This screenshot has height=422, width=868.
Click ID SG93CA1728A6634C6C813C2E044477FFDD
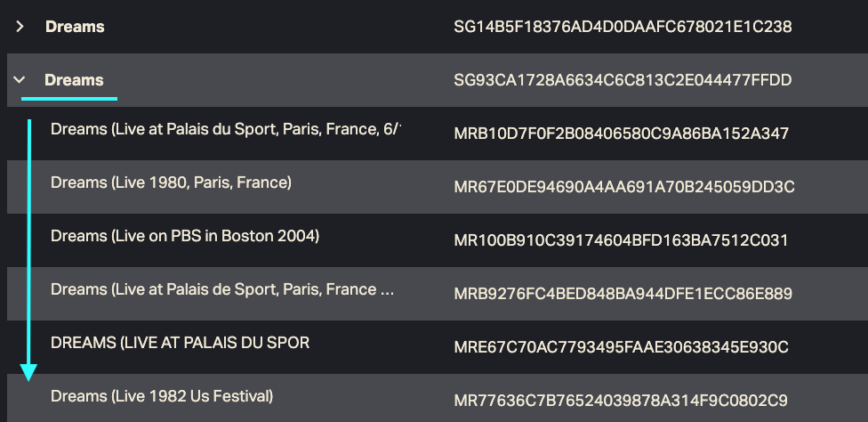coord(623,80)
